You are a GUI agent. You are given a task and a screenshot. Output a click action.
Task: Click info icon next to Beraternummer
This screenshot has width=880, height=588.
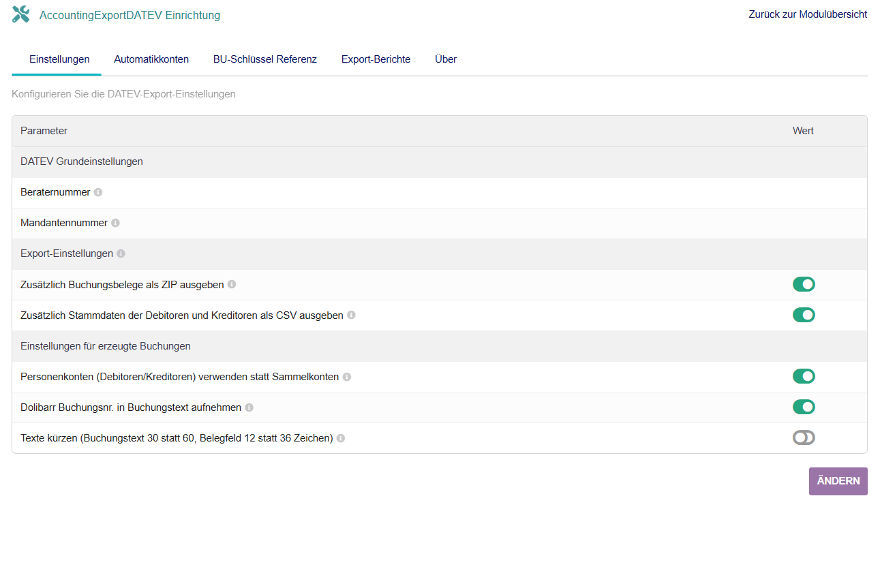pos(98,192)
